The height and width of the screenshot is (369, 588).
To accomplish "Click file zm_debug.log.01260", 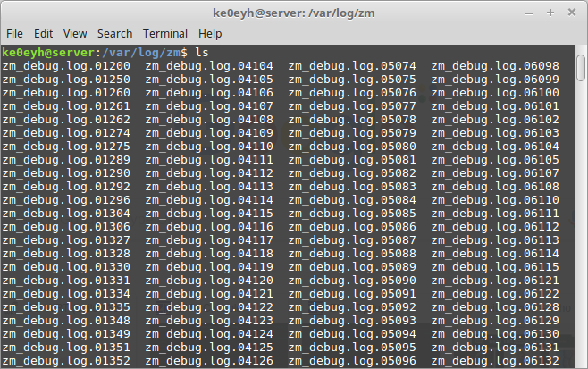I will (66, 93).
